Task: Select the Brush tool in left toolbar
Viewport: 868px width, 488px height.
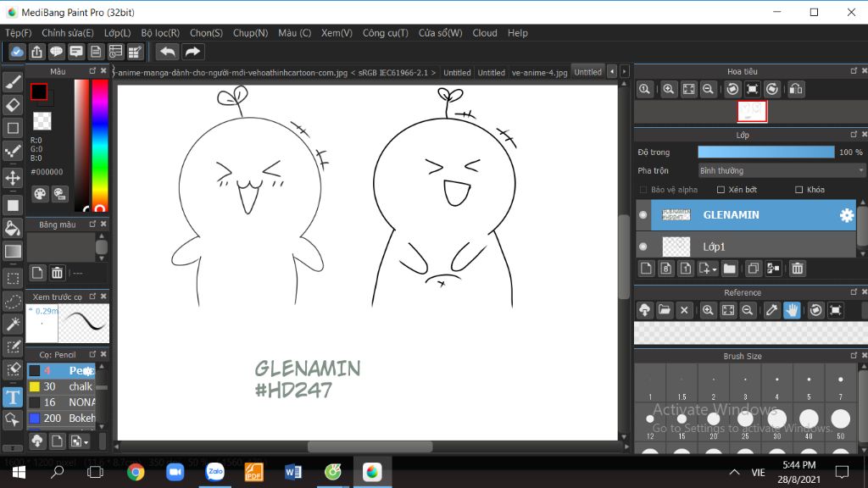Action: pos(13,82)
